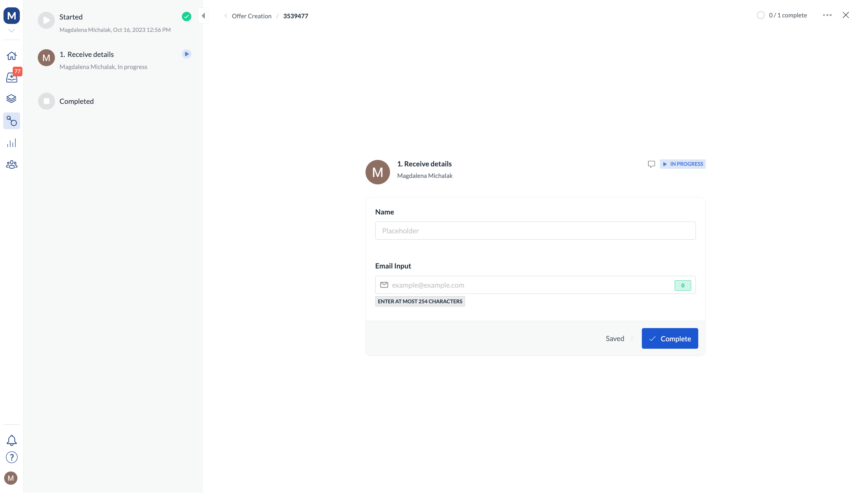Click the Started play circle icon

(46, 20)
